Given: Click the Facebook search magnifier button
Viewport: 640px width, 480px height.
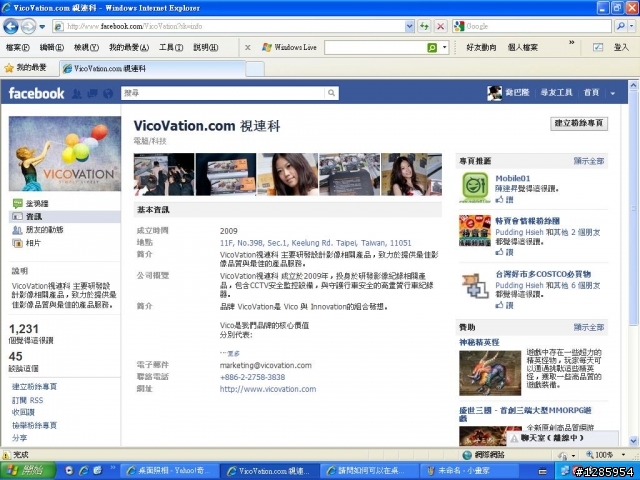Looking at the screenshot, I should click(331, 93).
